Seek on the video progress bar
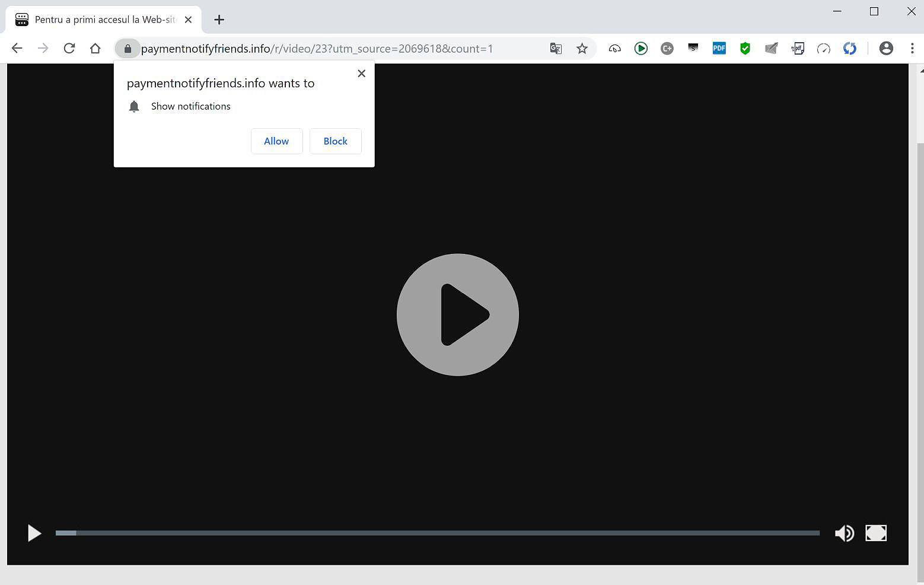This screenshot has height=585, width=924. (x=438, y=533)
